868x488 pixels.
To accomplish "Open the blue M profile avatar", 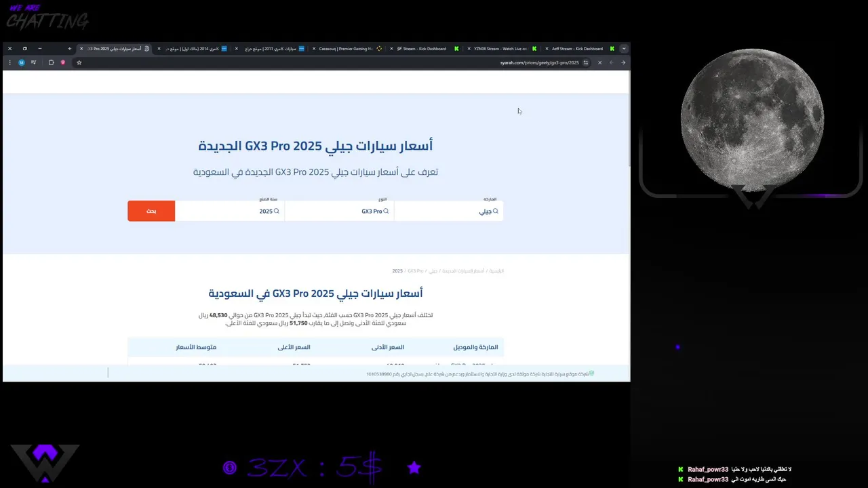I will pos(22,62).
